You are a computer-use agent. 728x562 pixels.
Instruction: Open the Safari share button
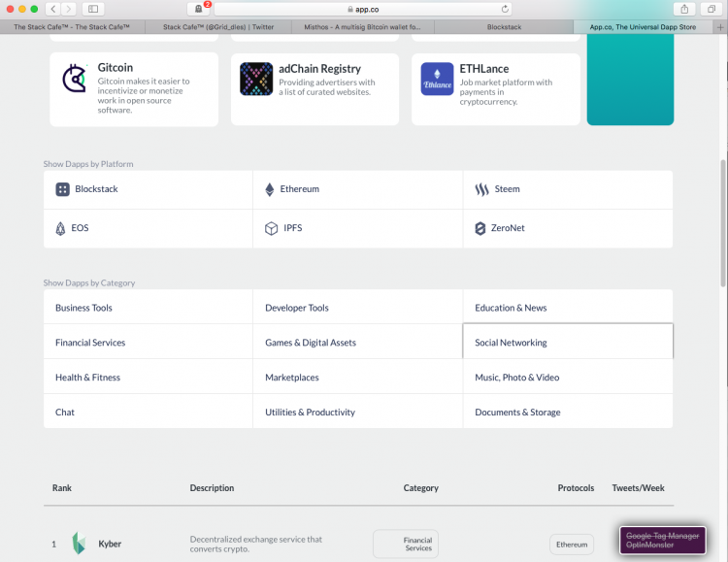[x=684, y=9]
